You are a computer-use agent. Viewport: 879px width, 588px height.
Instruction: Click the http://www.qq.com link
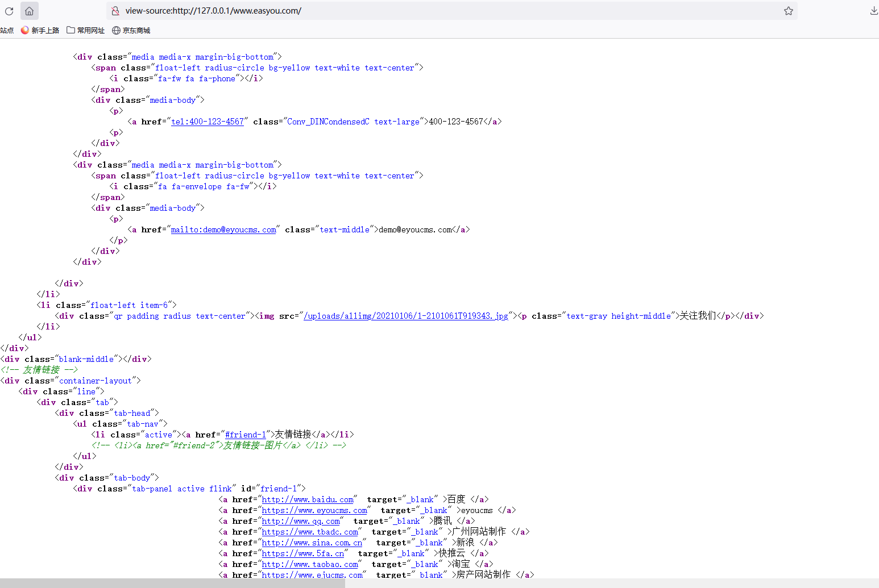click(301, 521)
